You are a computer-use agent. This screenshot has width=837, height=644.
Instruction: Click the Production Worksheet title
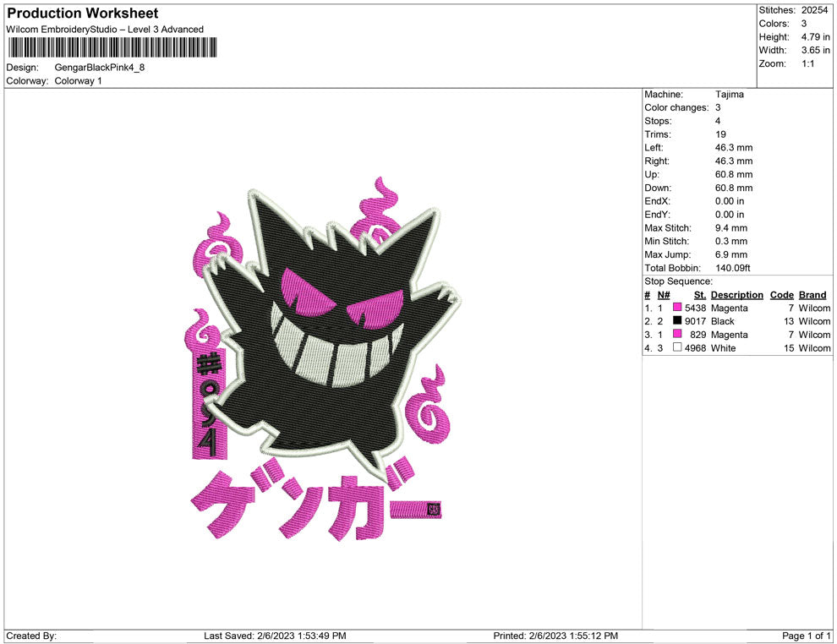[81, 13]
